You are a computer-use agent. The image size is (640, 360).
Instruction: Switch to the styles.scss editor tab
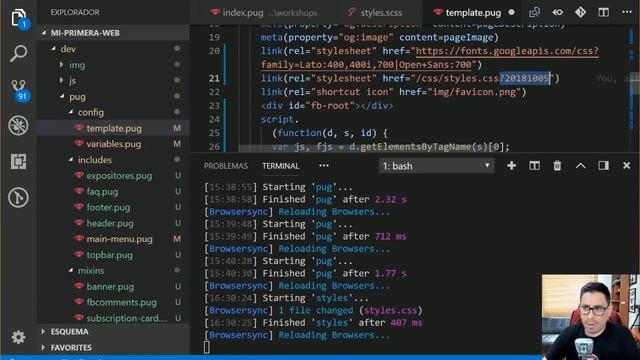click(375, 13)
